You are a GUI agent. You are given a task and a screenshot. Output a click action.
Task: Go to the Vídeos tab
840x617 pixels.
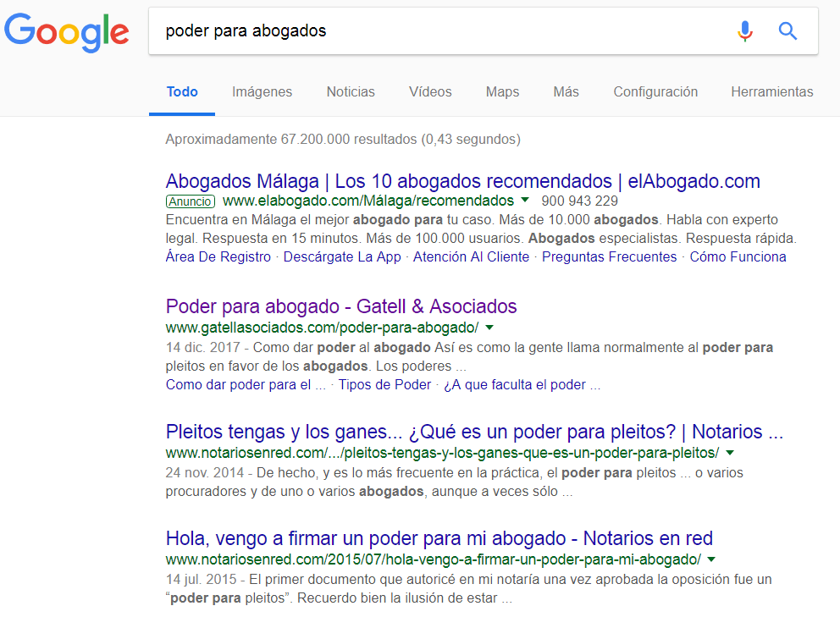[430, 92]
